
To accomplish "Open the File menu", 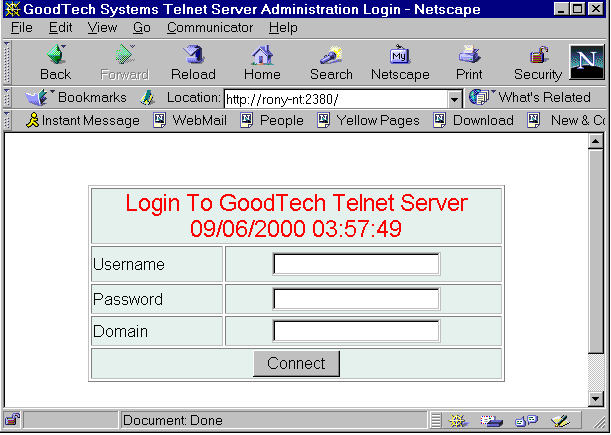I will (x=21, y=28).
